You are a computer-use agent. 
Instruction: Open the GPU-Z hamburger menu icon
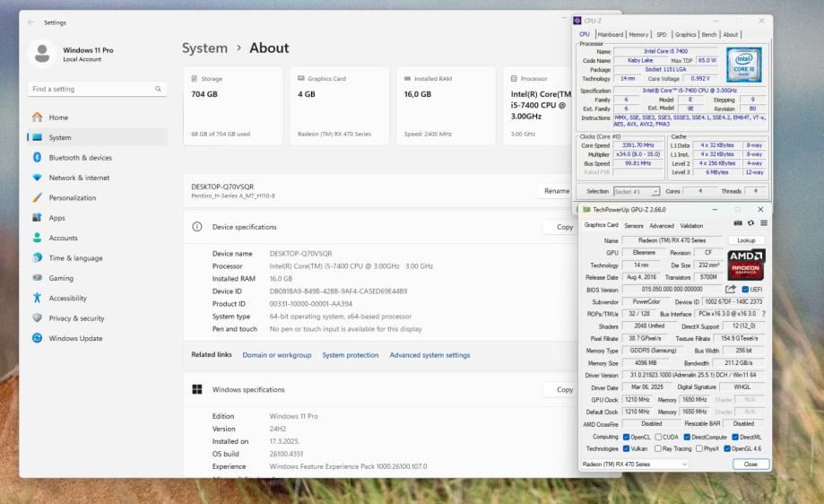[763, 224]
